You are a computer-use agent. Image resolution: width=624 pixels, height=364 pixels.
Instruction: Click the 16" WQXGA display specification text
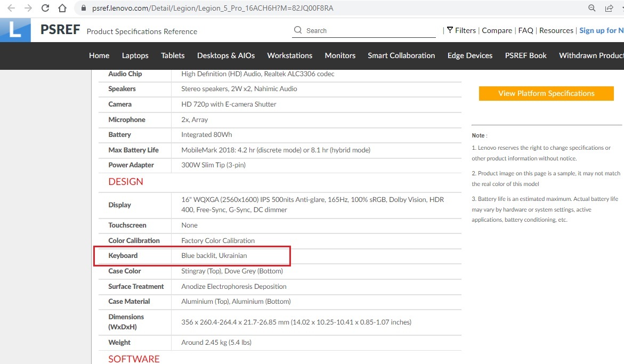tap(313, 205)
